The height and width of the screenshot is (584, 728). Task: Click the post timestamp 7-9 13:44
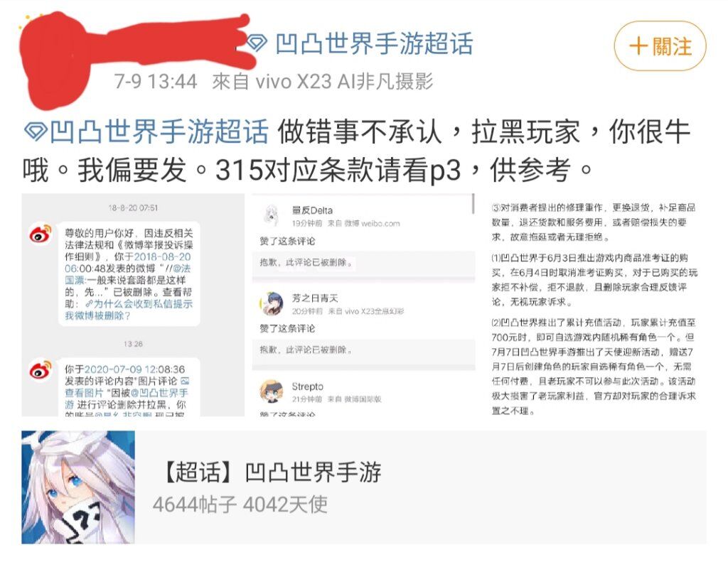coord(156,82)
